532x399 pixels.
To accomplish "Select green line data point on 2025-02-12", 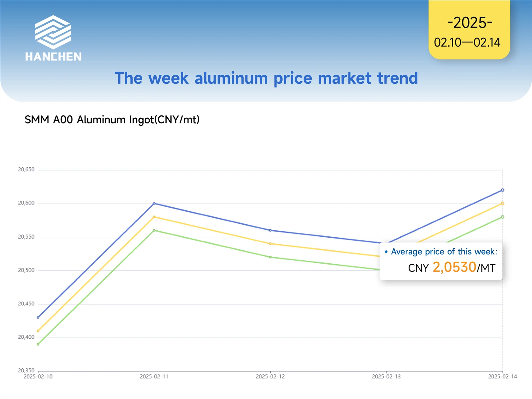I will 270,257.
